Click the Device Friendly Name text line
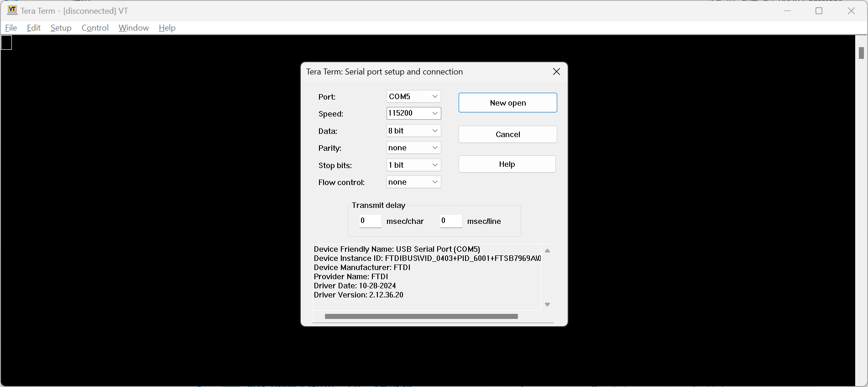 pos(397,249)
